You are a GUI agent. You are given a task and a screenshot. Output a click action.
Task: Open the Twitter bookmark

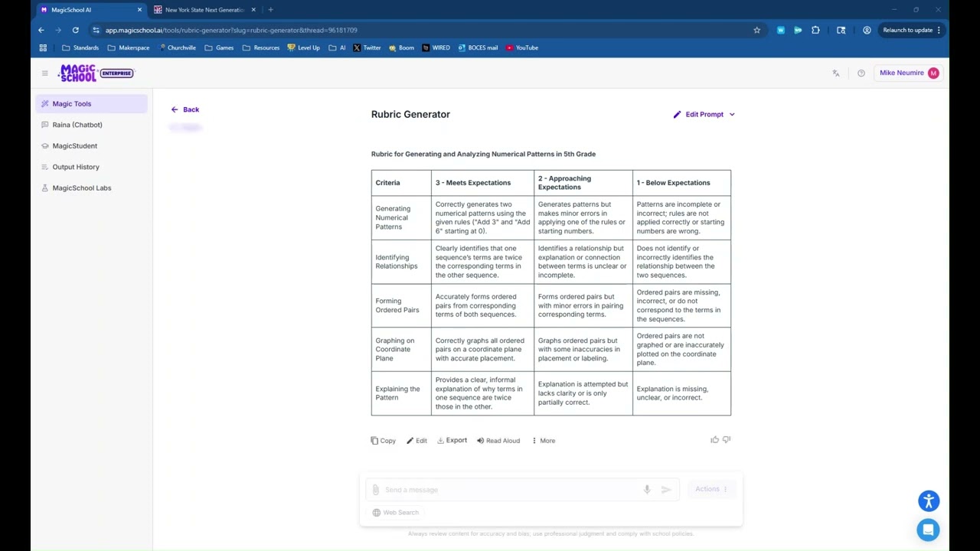(x=367, y=47)
